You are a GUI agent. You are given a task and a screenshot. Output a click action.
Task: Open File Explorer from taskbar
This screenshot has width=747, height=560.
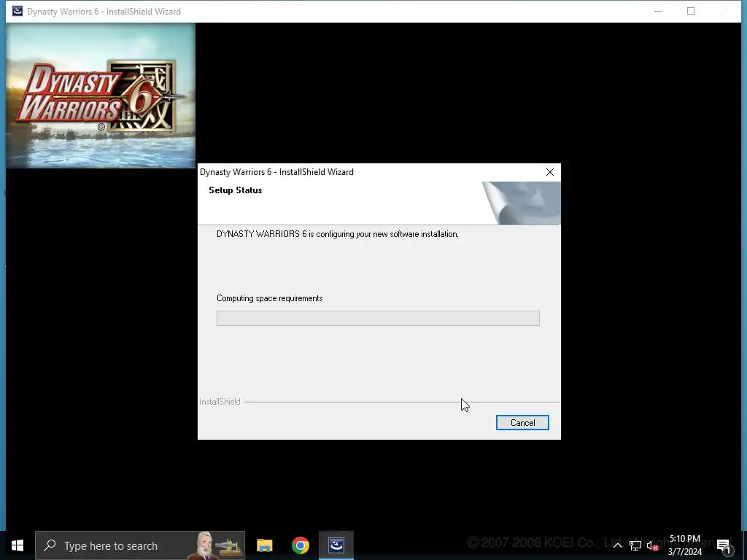[264, 545]
